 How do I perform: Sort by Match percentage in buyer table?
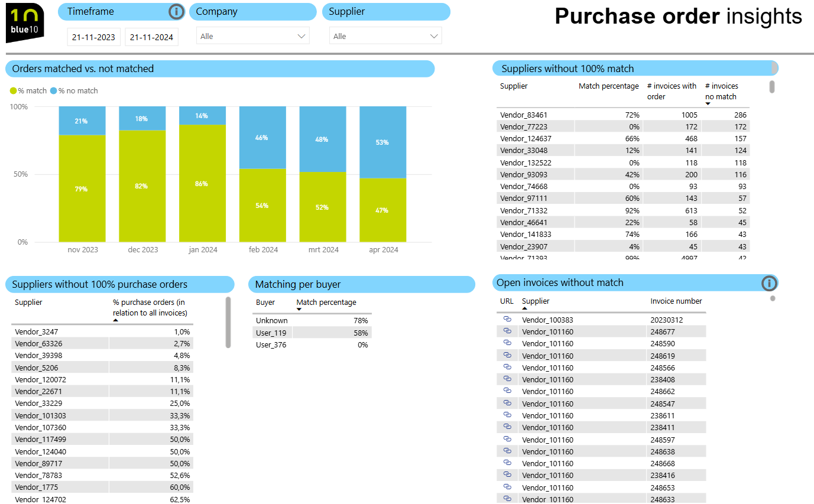[x=326, y=303]
